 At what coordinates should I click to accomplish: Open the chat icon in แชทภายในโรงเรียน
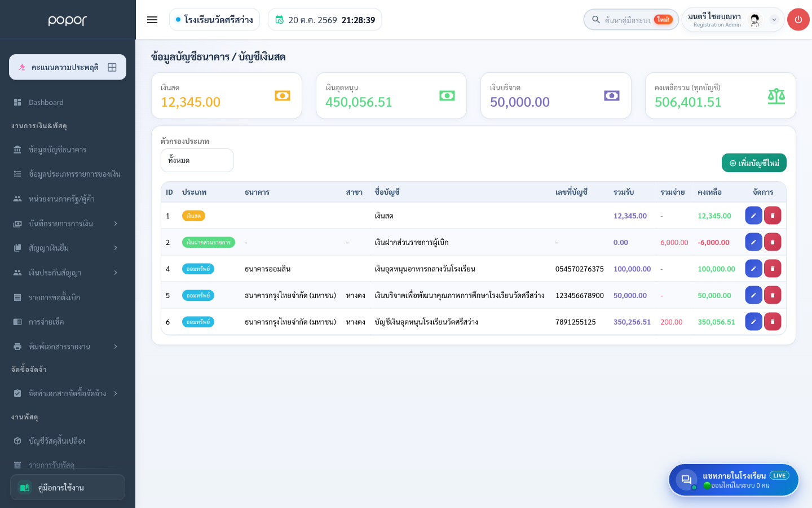tap(686, 480)
